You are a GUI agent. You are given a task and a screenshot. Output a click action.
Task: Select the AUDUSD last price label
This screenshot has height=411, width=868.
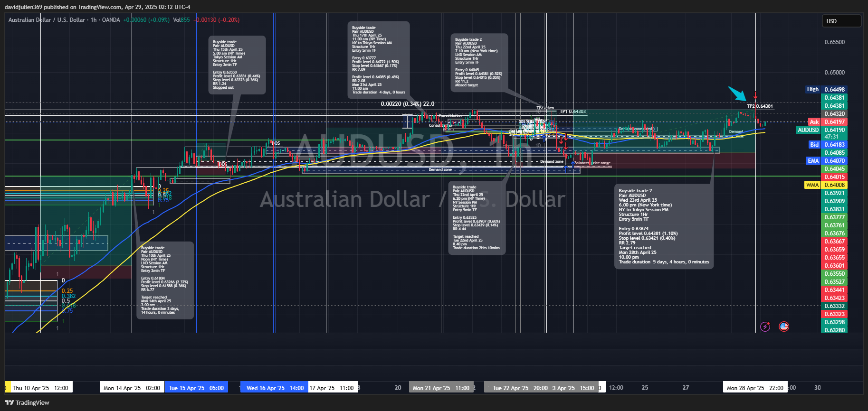[808, 130]
